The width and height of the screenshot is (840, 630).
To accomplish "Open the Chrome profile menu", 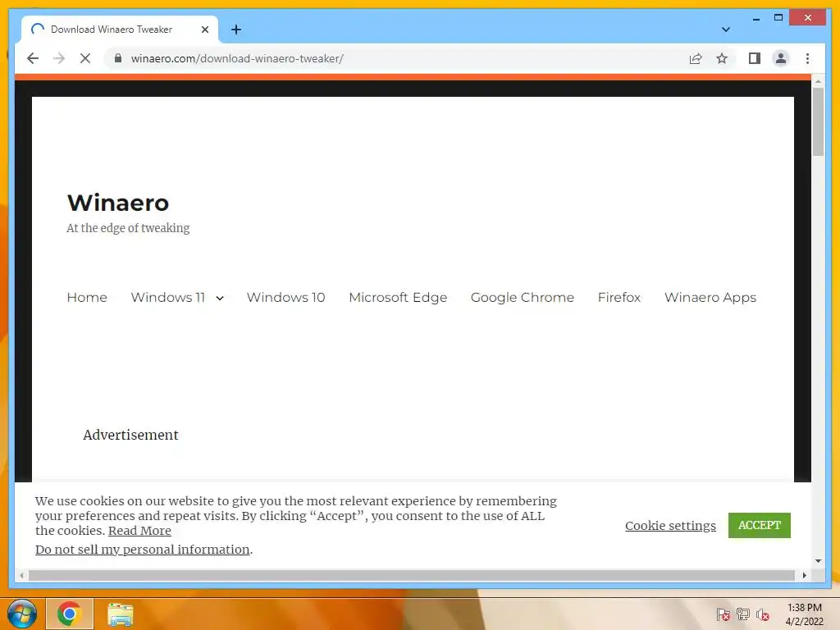I will (x=781, y=58).
